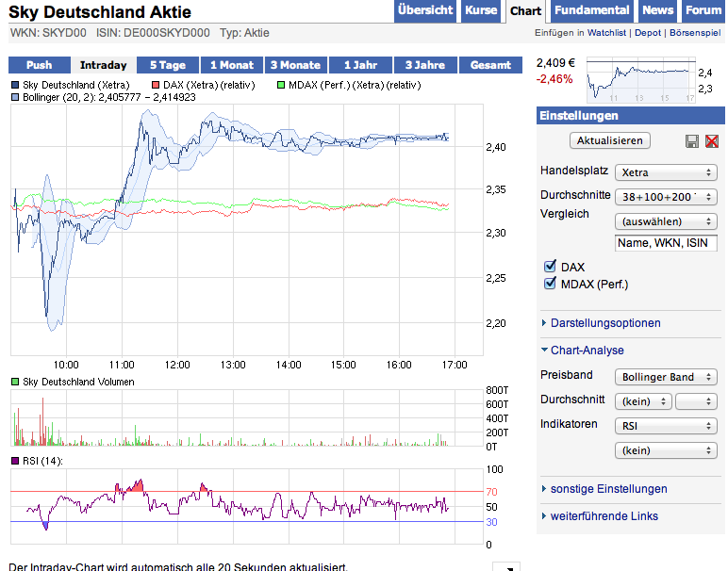Image resolution: width=728 pixels, height=571 pixels.
Task: Open the second Indikatoren (kein) dropdown
Action: click(666, 450)
